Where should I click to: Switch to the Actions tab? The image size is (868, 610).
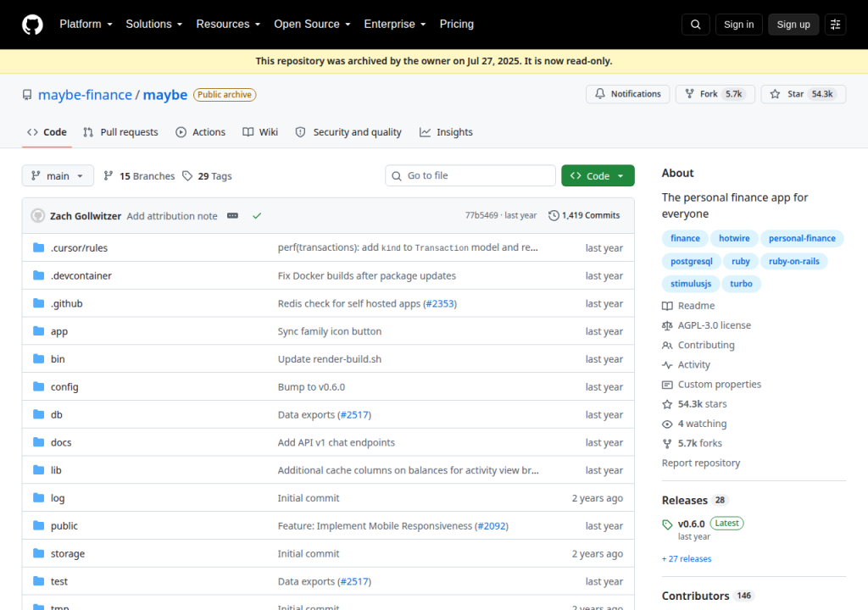click(200, 132)
